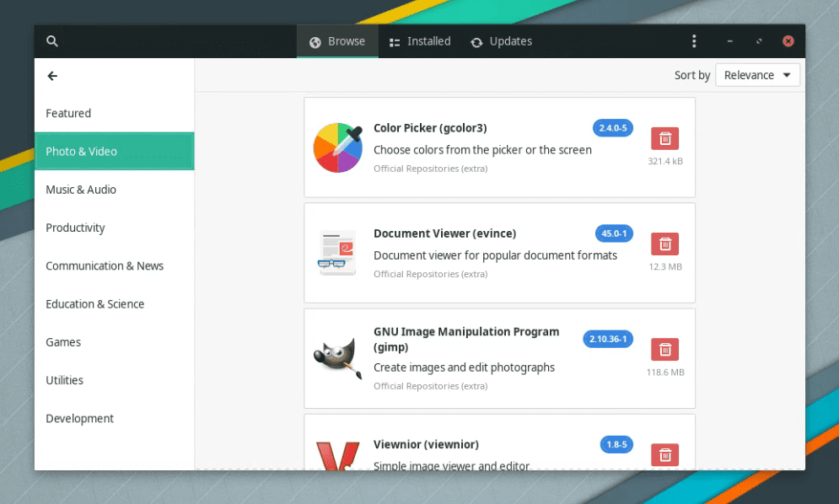Open the search magnifier icon
This screenshot has width=839, height=504.
(x=52, y=40)
